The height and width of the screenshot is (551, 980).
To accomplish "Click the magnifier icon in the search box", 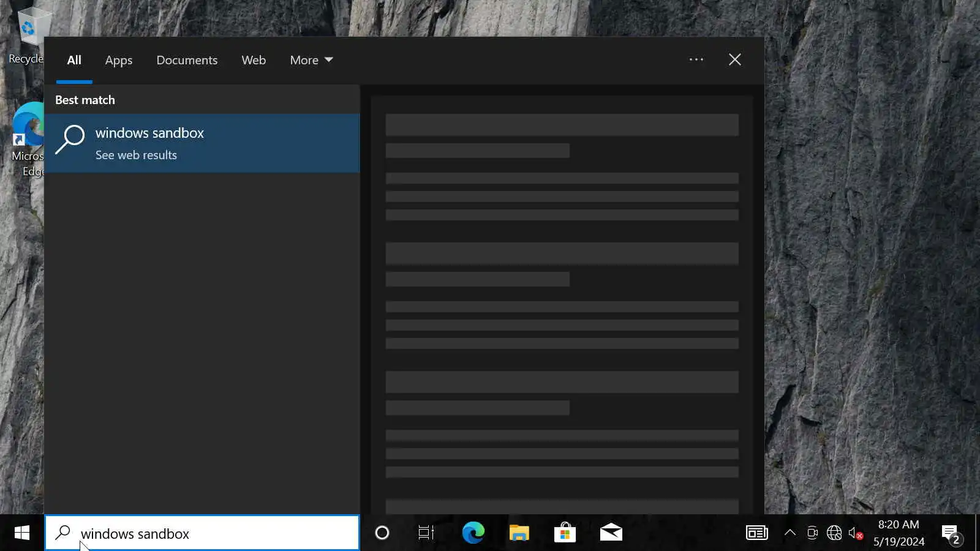I will click(x=63, y=533).
